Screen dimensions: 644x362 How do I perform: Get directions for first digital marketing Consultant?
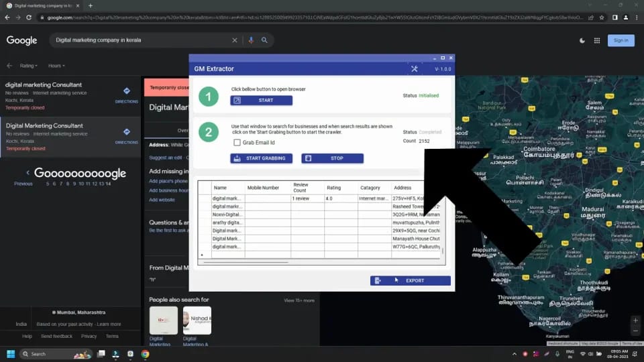pos(127,95)
